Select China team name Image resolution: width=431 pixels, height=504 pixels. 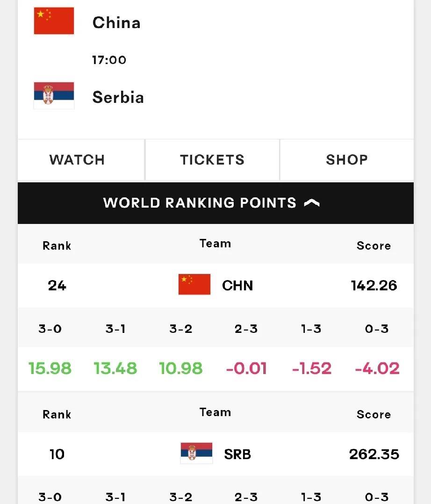click(x=116, y=23)
